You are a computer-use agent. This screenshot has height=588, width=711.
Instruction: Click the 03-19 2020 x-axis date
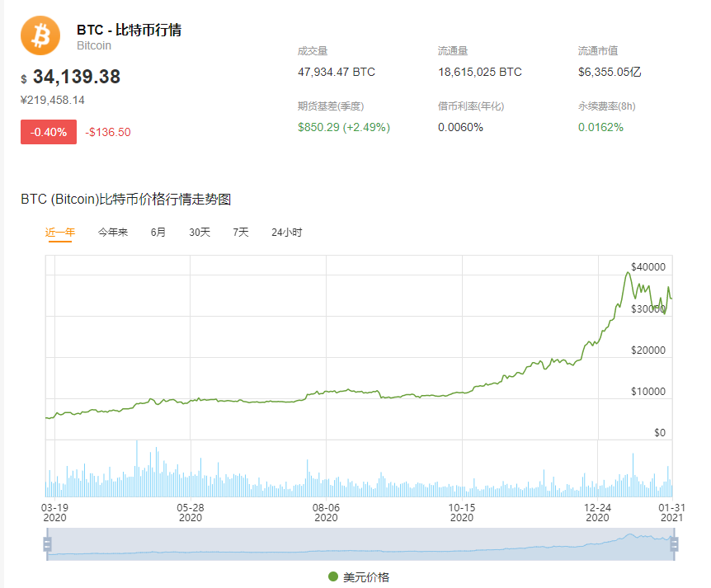54,513
